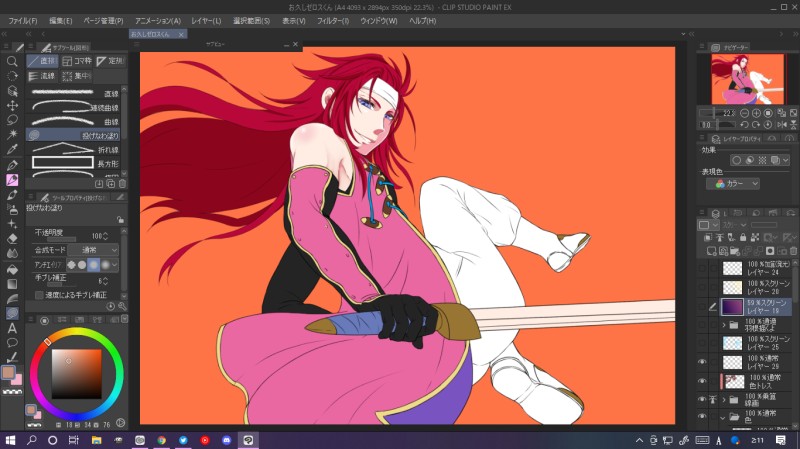This screenshot has height=449, width=800.
Task: Hide the 色トレス layer
Action: tap(702, 381)
